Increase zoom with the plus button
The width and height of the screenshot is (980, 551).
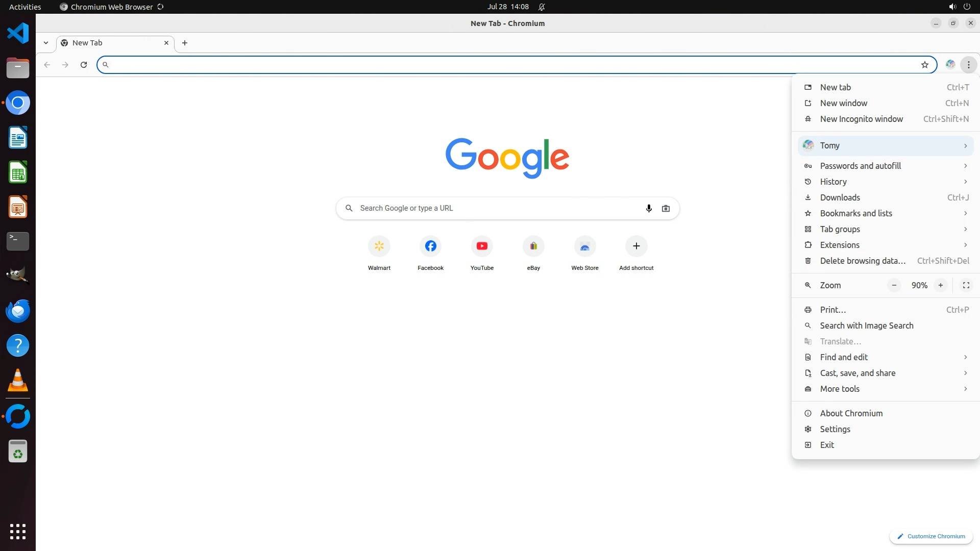(940, 285)
